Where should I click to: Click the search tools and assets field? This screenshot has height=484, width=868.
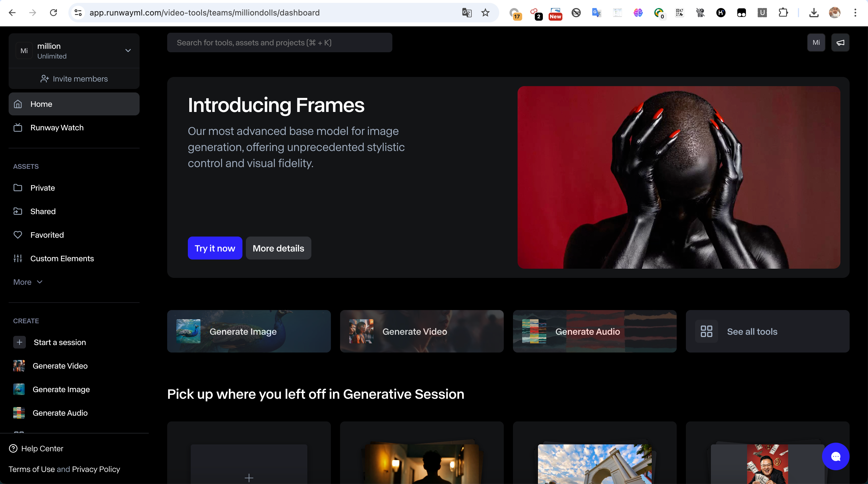(279, 43)
